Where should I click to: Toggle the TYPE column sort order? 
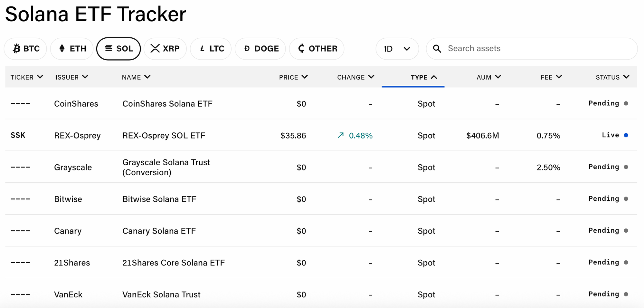pos(423,77)
